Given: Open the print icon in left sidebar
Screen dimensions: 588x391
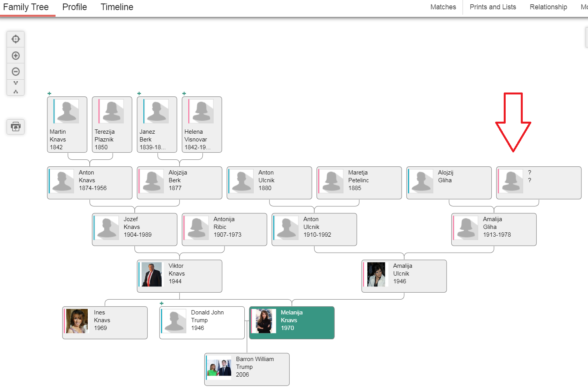Looking at the screenshot, I should point(16,127).
